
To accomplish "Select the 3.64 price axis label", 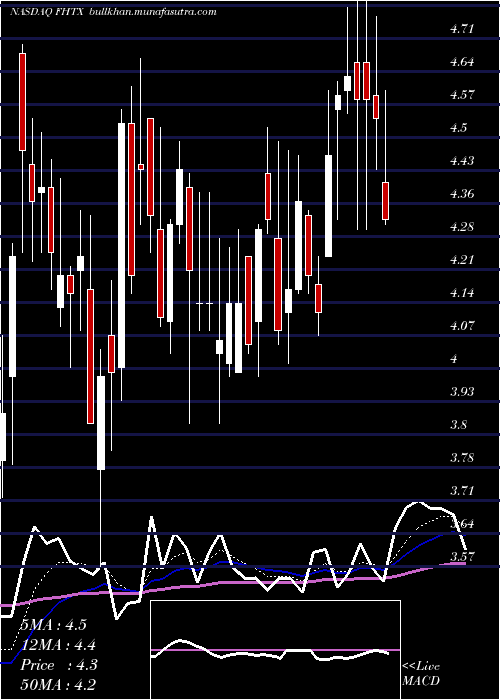I will (462, 525).
